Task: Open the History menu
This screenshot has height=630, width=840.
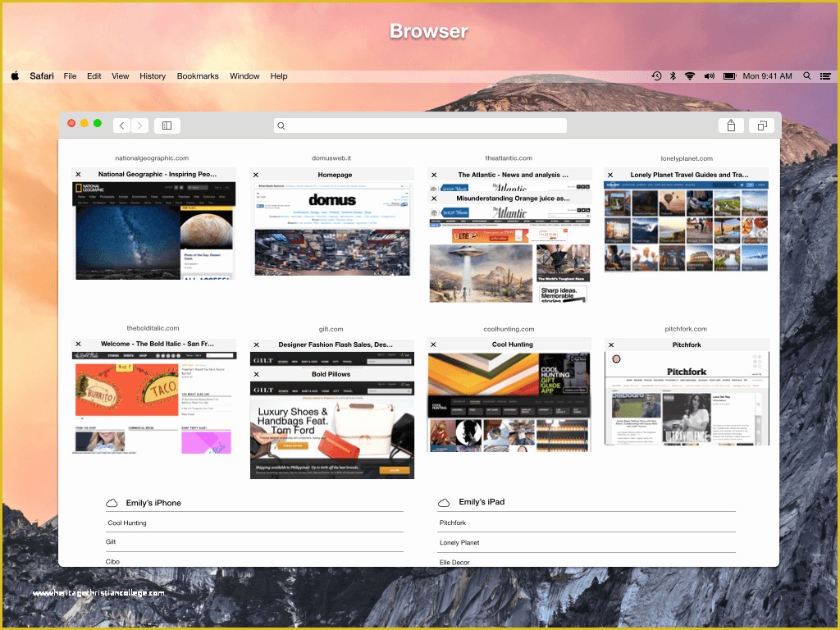Action: pos(153,76)
